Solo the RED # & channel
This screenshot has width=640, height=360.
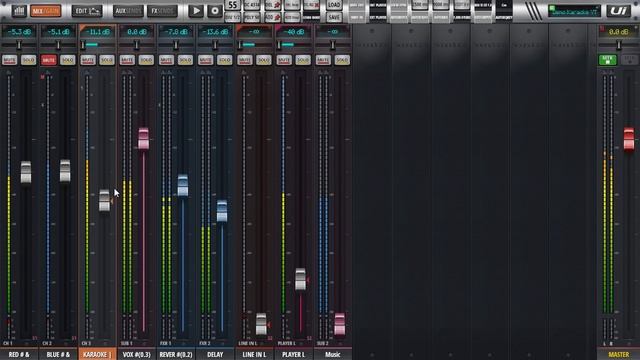pos(28,60)
